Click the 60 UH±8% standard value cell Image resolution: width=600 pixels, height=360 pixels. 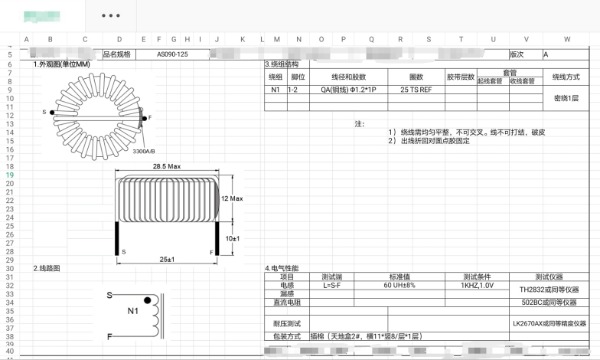click(399, 285)
